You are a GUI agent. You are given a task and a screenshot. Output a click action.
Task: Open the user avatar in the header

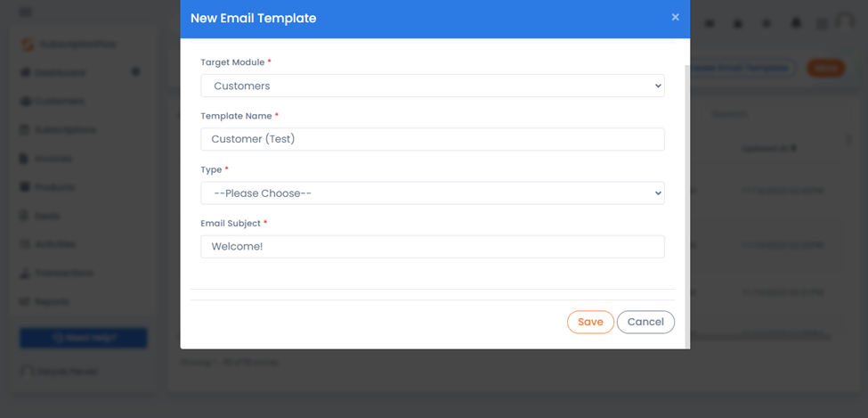pos(846,22)
